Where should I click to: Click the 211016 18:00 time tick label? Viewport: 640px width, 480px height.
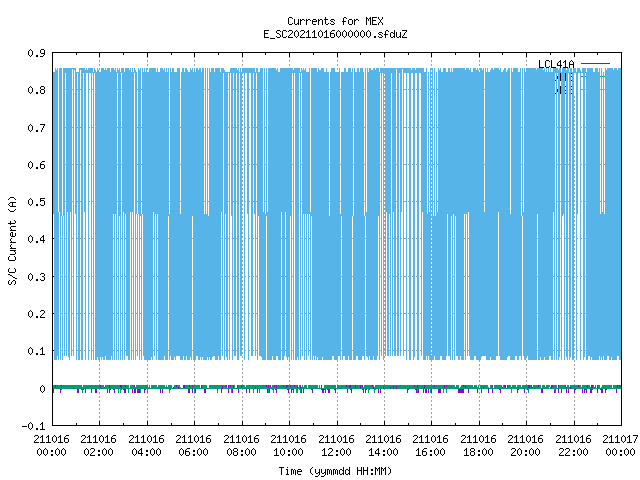[478, 445]
